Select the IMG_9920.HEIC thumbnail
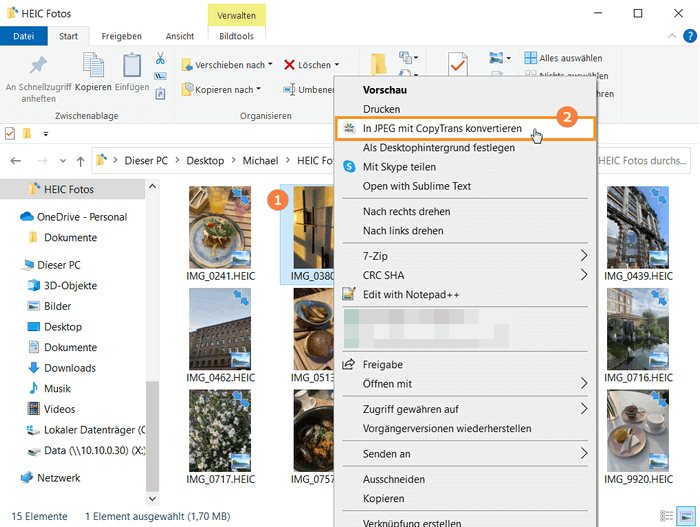The image size is (700, 527). click(x=638, y=431)
